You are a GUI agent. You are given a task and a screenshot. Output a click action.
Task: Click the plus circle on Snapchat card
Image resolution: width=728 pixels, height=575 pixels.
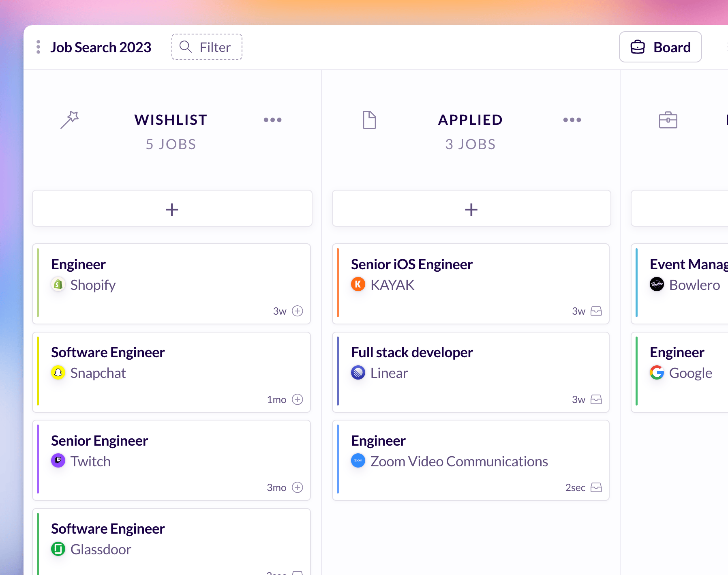298,399
